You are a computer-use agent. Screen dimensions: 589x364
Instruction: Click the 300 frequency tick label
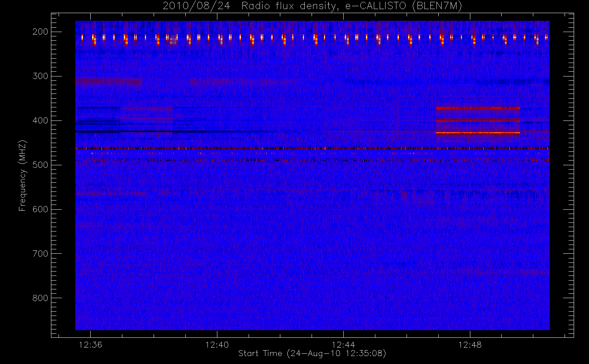coord(40,76)
